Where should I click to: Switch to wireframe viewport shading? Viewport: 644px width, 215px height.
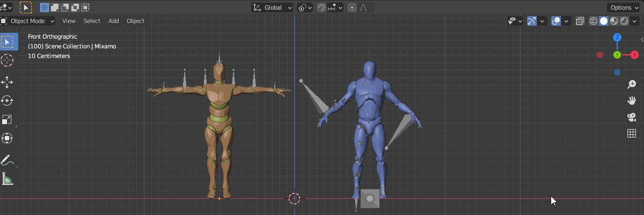(x=593, y=21)
